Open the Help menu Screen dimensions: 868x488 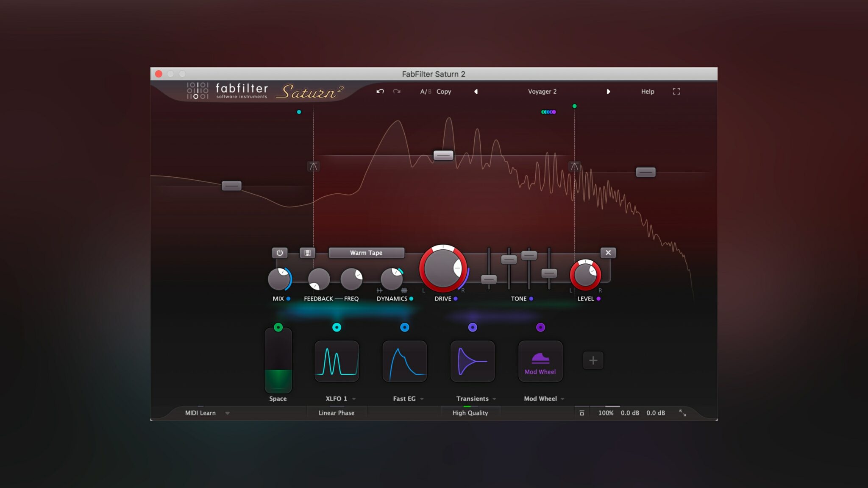[x=648, y=92]
